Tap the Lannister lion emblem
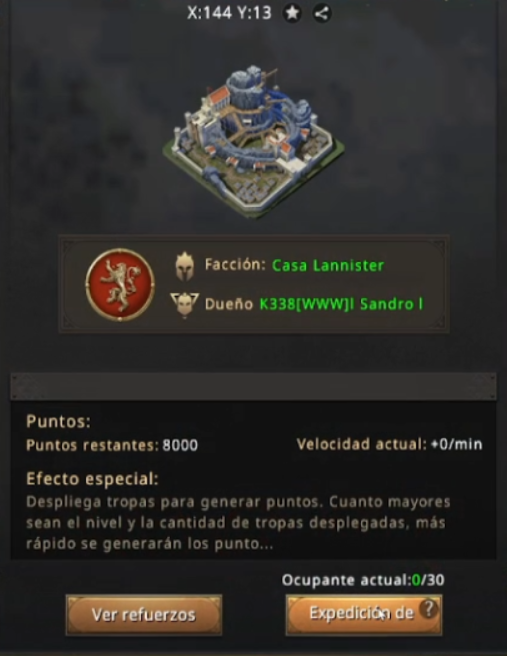The image size is (507, 656). pyautogui.click(x=120, y=285)
